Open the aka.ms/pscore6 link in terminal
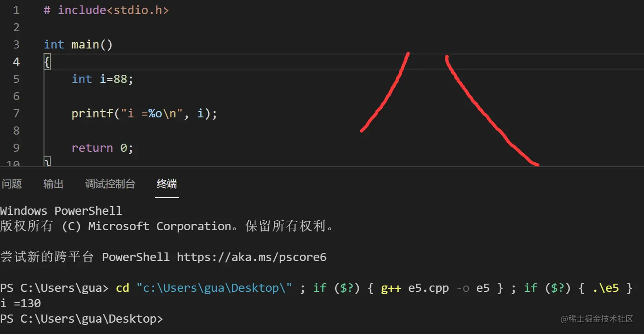Image resolution: width=644 pixels, height=334 pixels. pos(251,257)
